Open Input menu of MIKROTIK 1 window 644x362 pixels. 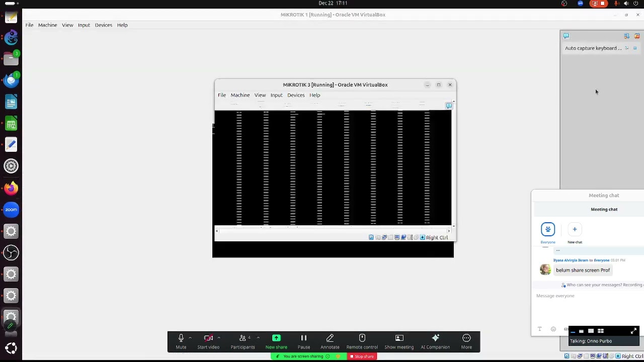click(x=84, y=25)
